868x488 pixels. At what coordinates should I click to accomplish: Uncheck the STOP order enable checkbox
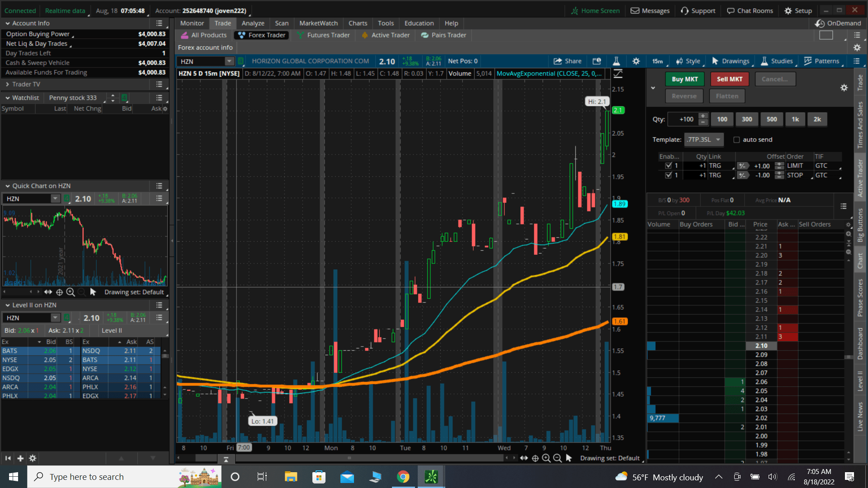tap(668, 175)
